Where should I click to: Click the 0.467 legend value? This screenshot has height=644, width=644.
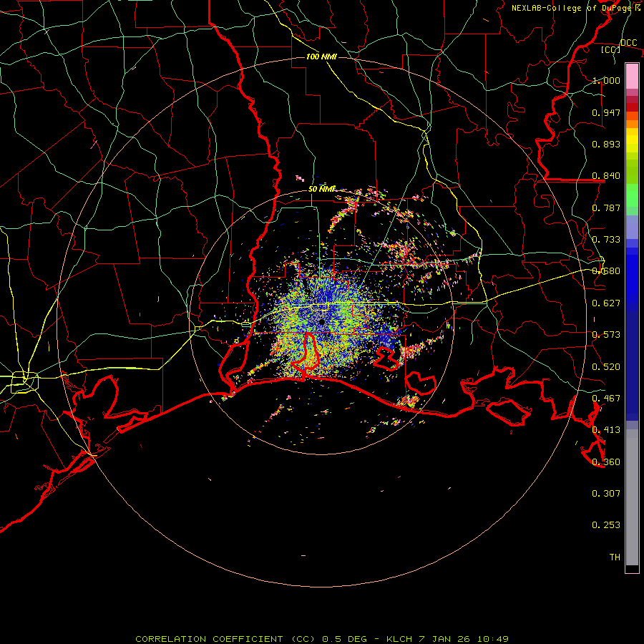pyautogui.click(x=606, y=399)
